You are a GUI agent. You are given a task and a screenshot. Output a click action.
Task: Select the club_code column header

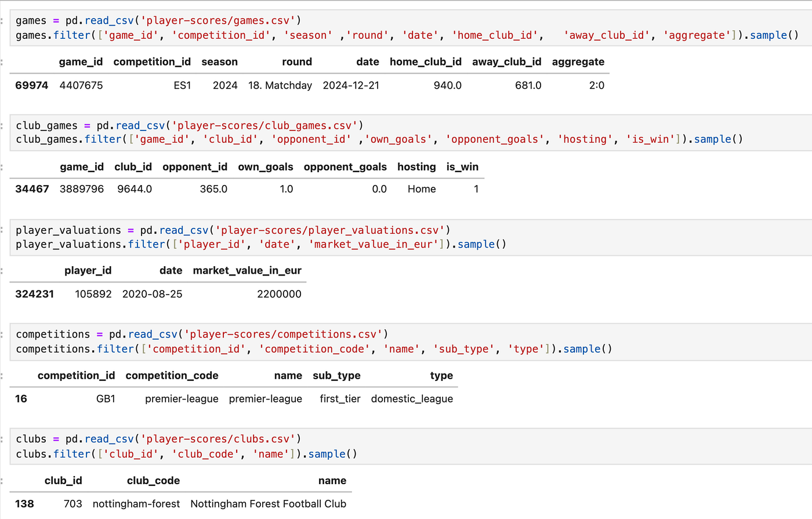(x=153, y=480)
